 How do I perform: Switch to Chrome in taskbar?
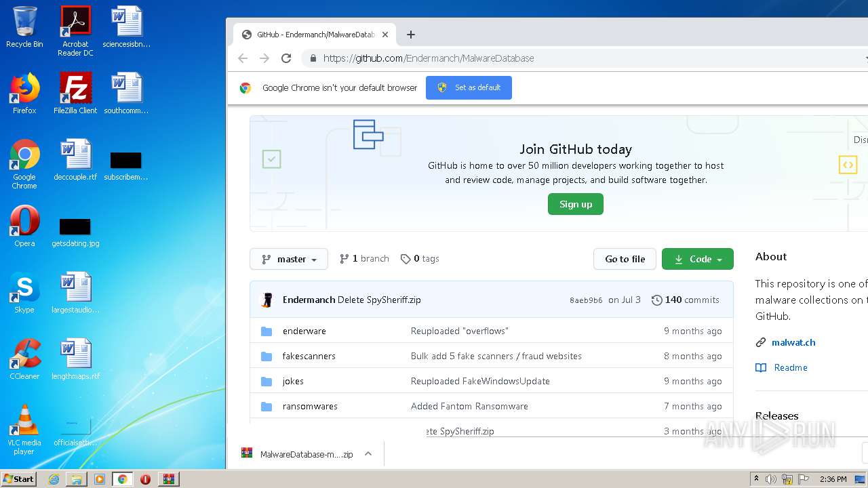[x=123, y=479]
